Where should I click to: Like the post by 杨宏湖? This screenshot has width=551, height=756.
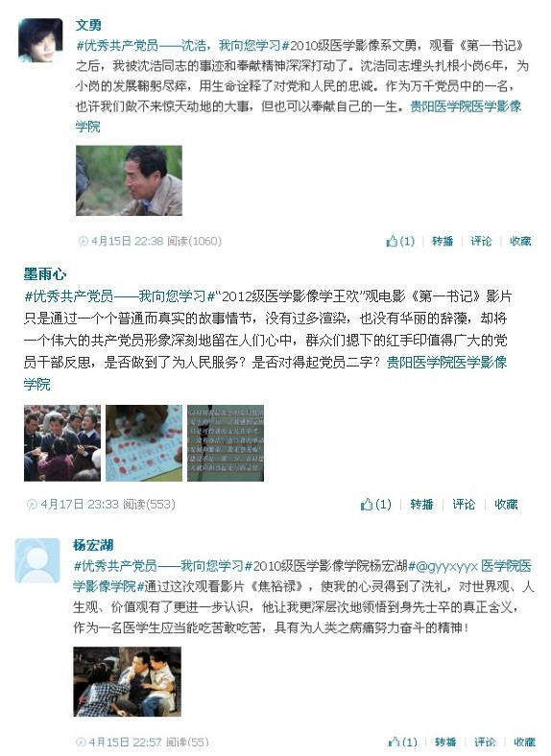(402, 742)
